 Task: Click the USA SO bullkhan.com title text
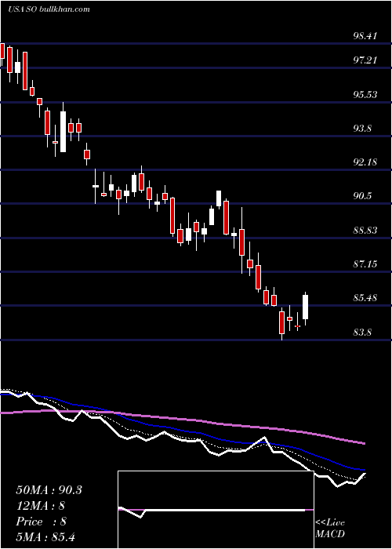(x=49, y=9)
